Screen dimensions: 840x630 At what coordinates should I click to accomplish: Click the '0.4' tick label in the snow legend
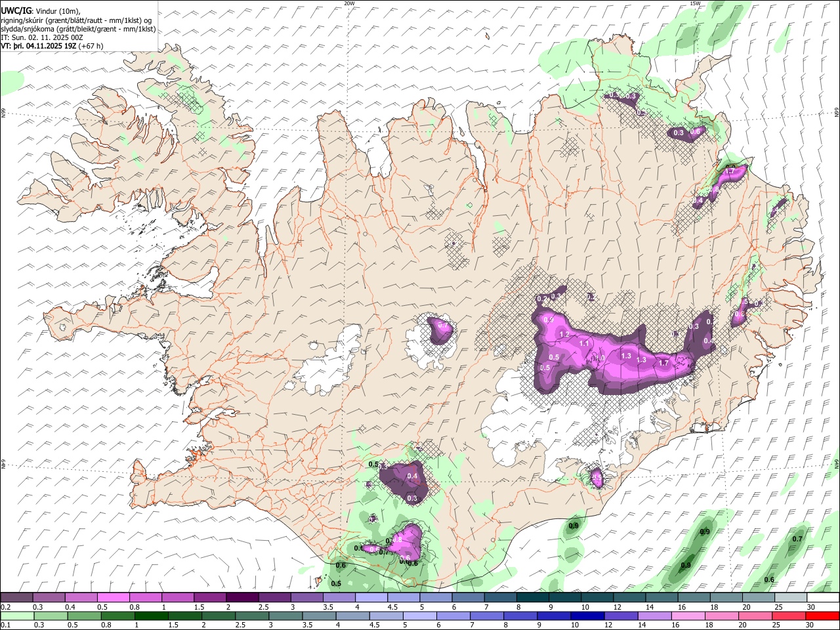70,607
